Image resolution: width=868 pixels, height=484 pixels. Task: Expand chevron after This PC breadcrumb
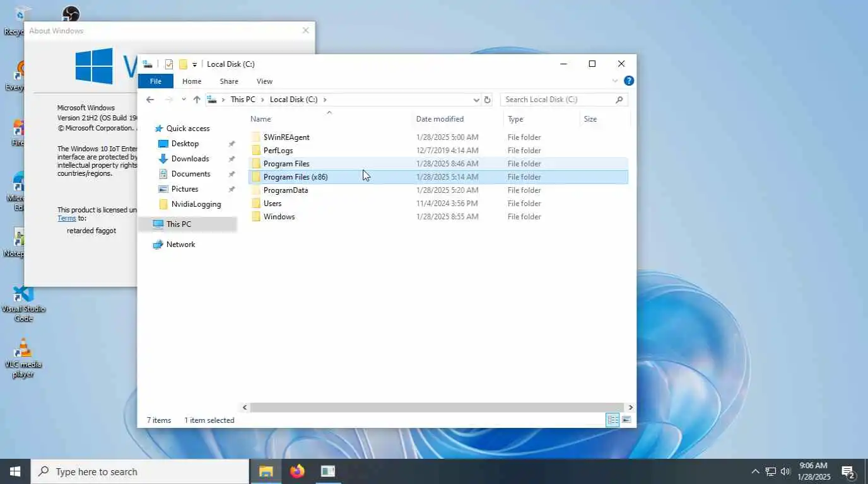263,100
